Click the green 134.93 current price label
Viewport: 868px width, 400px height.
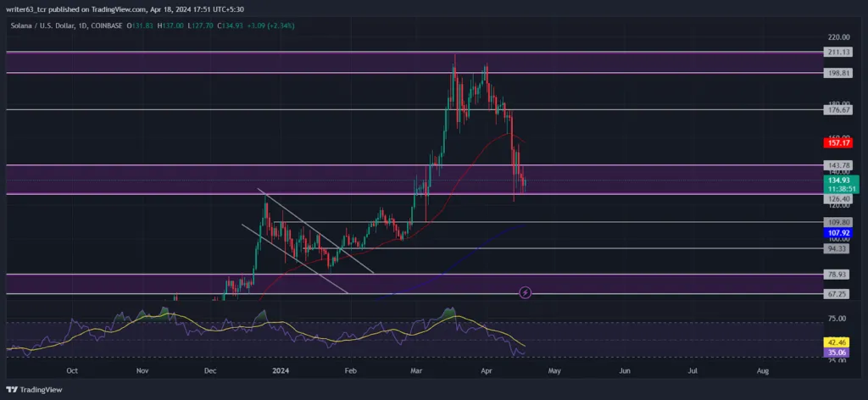(841, 184)
